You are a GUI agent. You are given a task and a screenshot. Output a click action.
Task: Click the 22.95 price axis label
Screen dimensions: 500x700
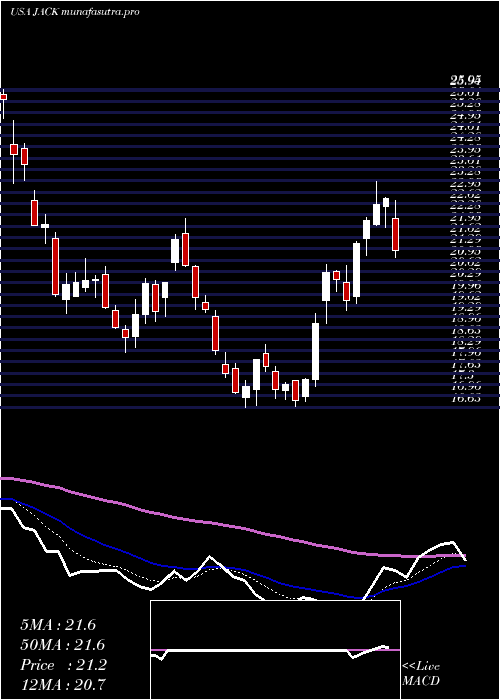[x=465, y=183]
